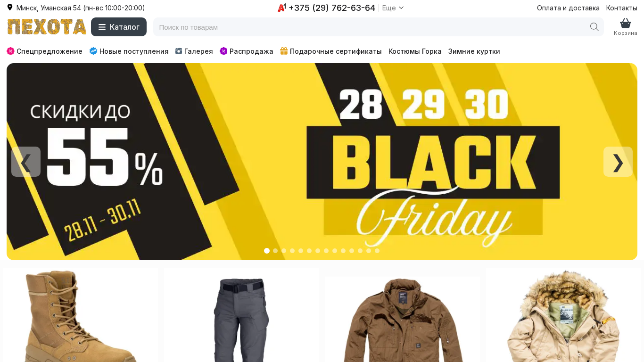Go to the ПЕХОТА logo home page
The height and width of the screenshot is (362, 644).
(47, 27)
